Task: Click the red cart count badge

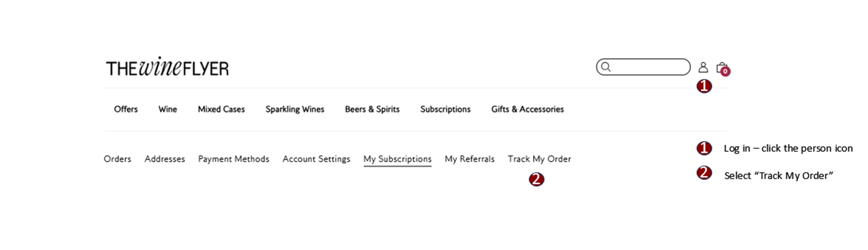Action: pyautogui.click(x=725, y=72)
